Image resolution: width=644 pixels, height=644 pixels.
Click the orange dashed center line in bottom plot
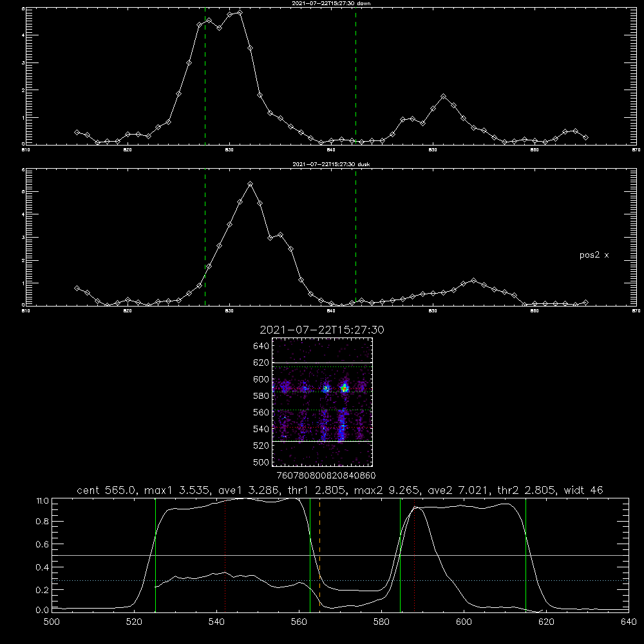[319, 554]
